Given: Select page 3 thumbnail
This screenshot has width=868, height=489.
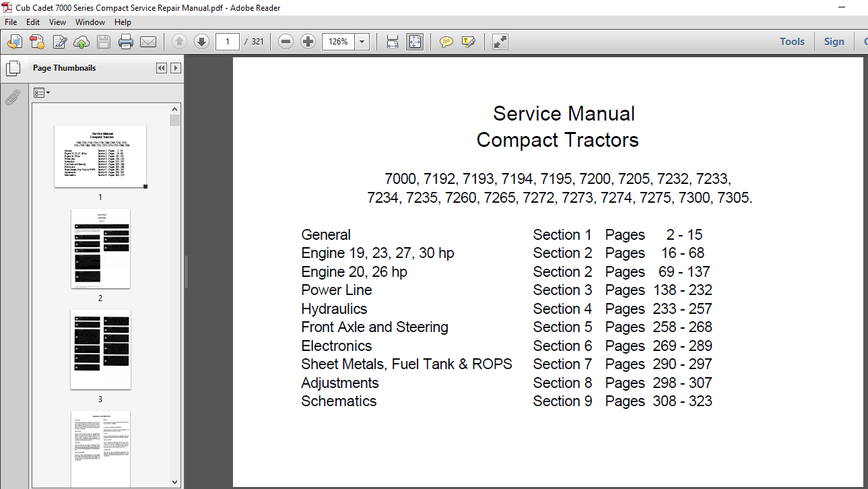Looking at the screenshot, I should click(100, 350).
